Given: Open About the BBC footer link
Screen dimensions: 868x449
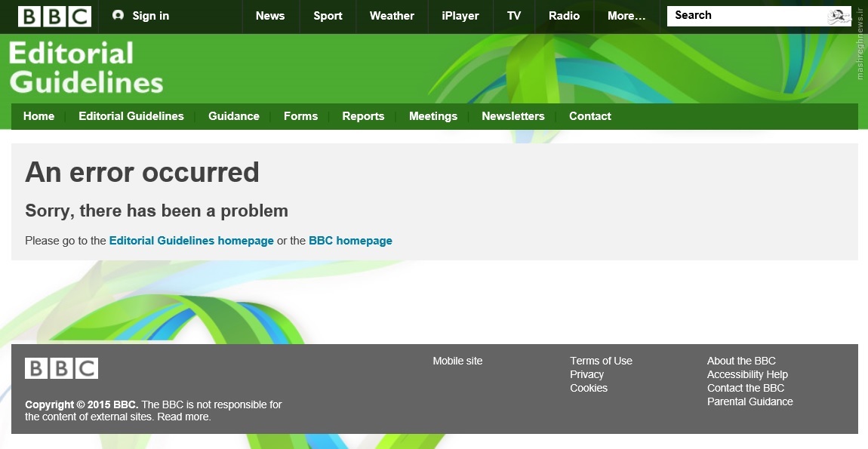Looking at the screenshot, I should (741, 361).
